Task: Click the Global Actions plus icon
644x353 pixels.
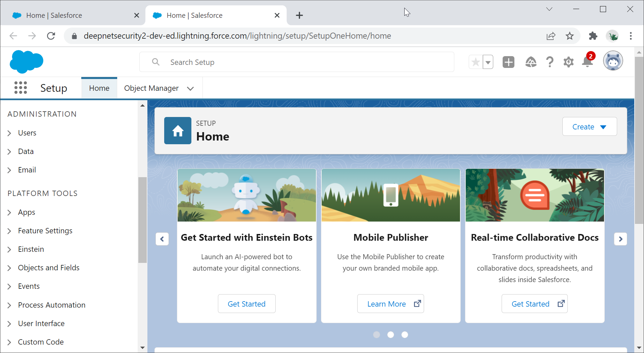Action: 508,62
